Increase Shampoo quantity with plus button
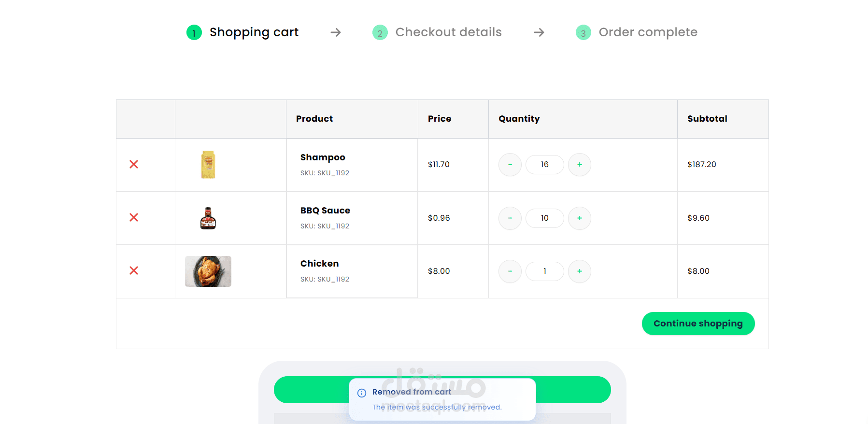 (580, 165)
